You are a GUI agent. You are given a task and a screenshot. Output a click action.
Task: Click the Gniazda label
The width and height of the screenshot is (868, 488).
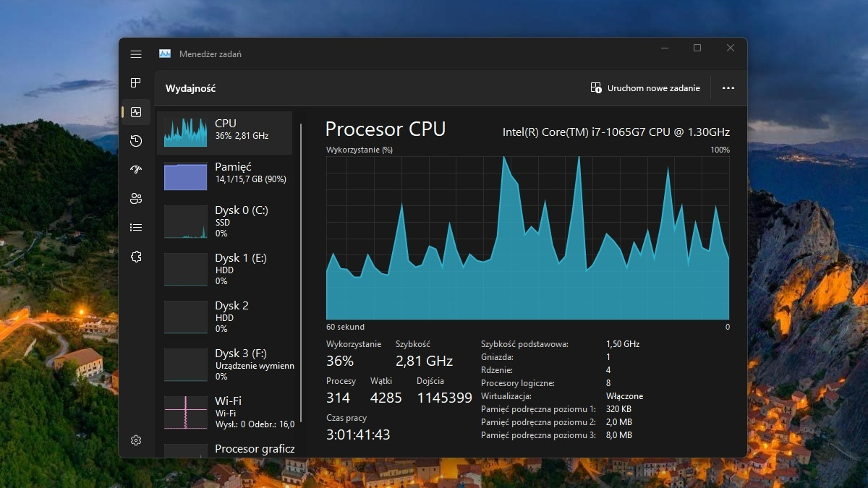(x=497, y=357)
